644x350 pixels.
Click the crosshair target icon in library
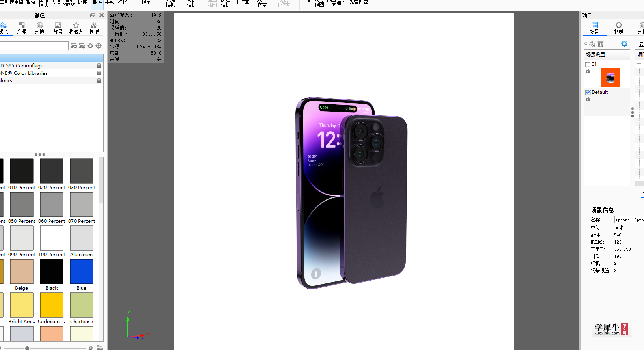coord(99,46)
